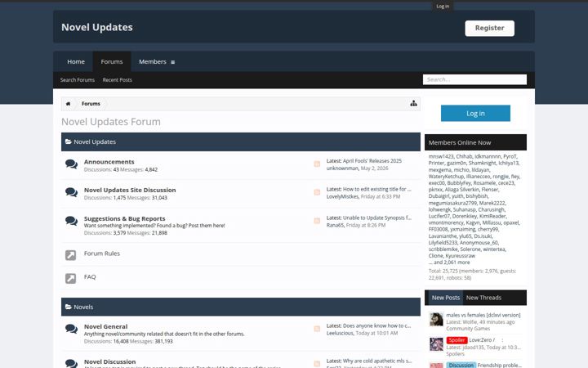Click the blue Log in button
Viewport: 588px width, 368px height.
point(475,113)
